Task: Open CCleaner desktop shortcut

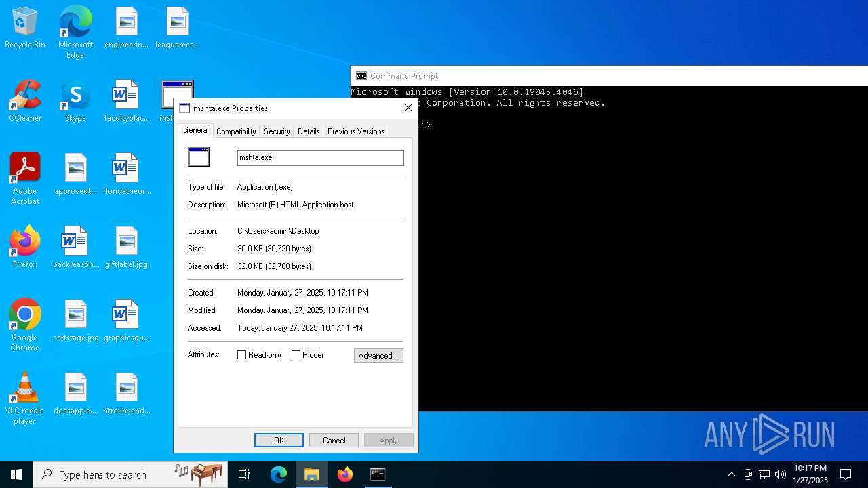Action: 25,101
